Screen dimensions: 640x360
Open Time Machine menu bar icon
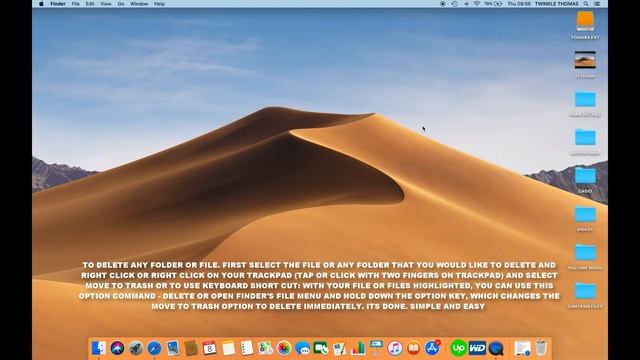(455, 4)
